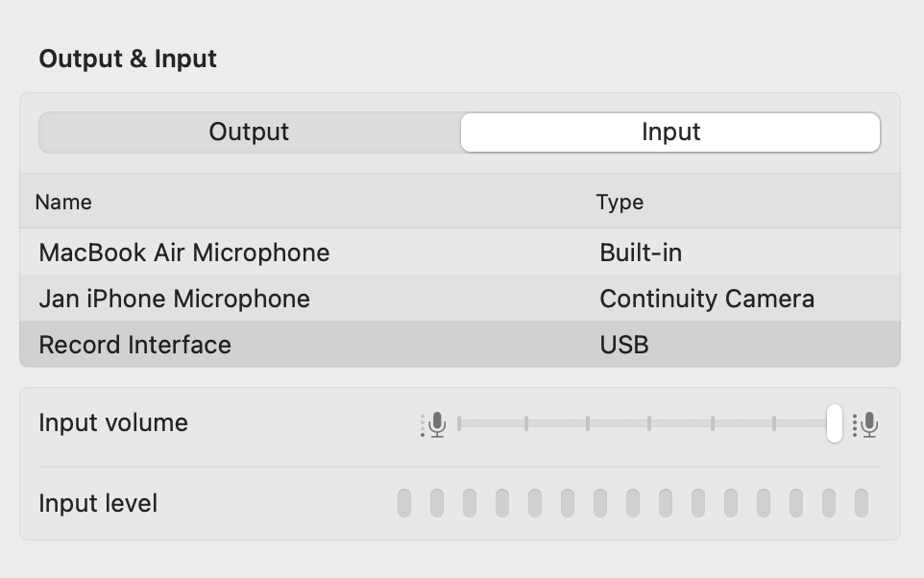This screenshot has height=578, width=924.
Task: Click the high-volume microphone icon
Action: [x=865, y=424]
